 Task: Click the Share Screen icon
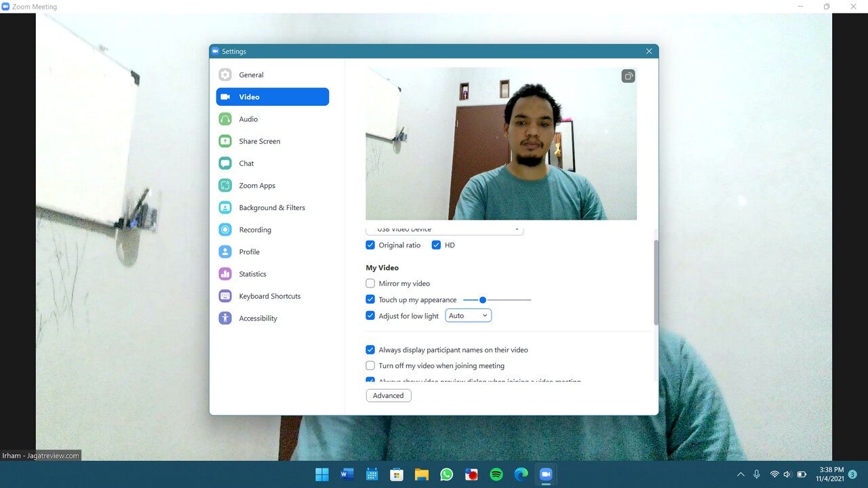pos(225,141)
